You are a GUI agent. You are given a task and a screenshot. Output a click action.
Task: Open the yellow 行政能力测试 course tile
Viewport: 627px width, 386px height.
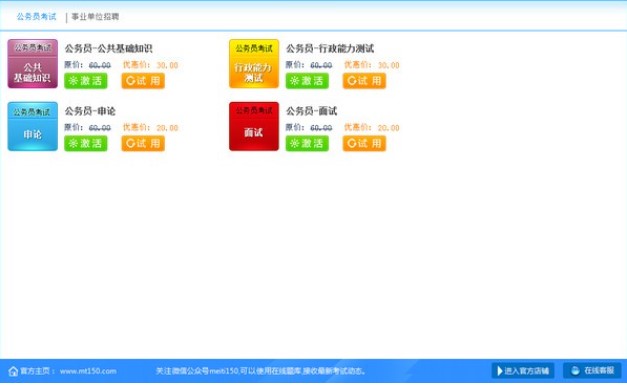click(254, 64)
